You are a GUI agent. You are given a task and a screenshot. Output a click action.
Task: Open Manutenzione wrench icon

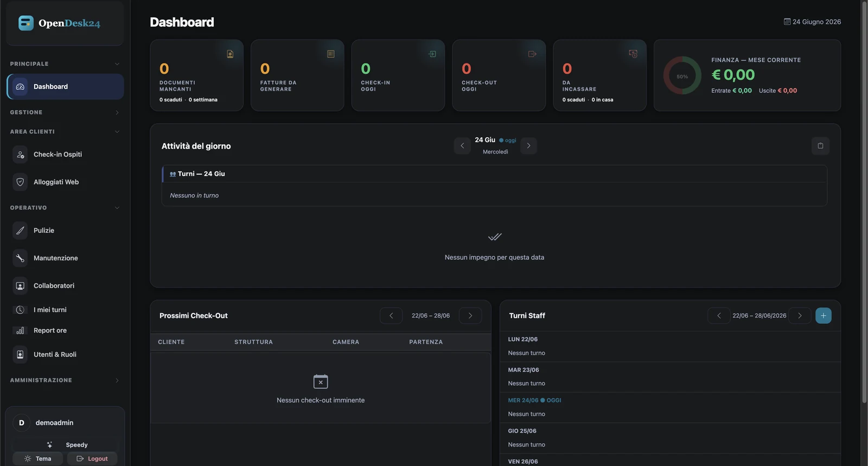point(20,258)
